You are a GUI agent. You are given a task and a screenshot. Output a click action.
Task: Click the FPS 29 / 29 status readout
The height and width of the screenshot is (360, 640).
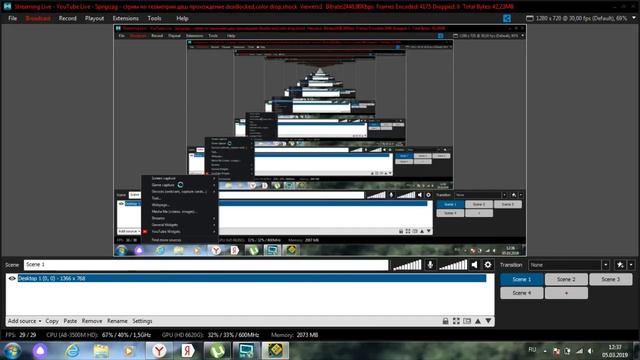tap(21, 335)
